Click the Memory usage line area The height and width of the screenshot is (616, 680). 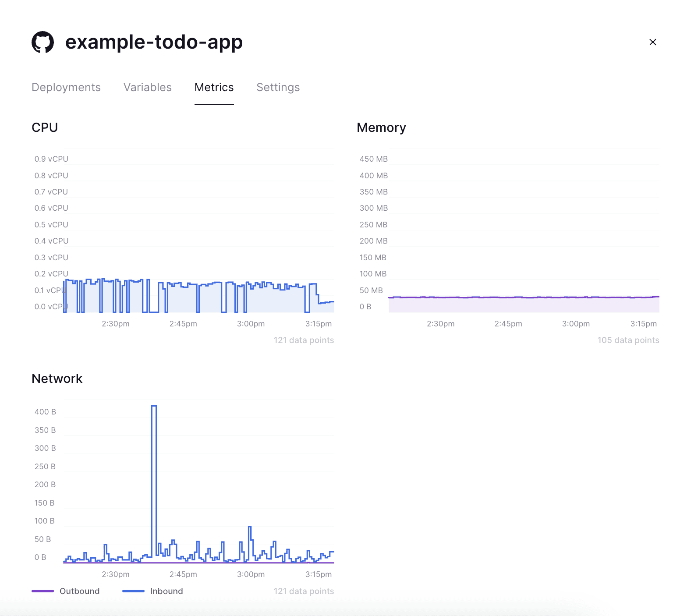pyautogui.click(x=524, y=304)
